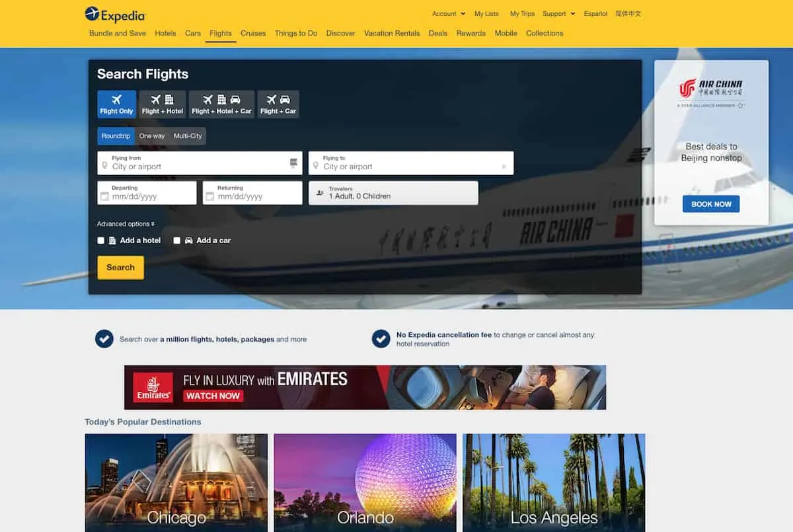Open the Orlando destination card
Viewport: 793px width, 532px height.
(365, 483)
